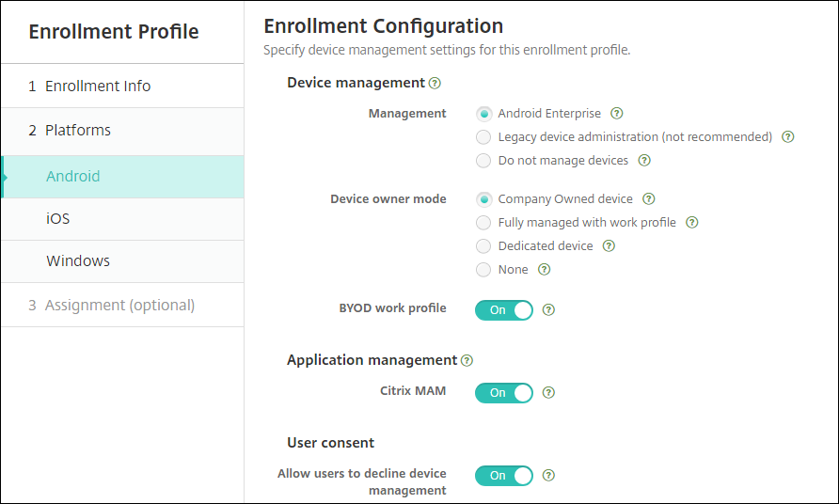This screenshot has width=839, height=504.
Task: Click help icon beside Citrix MAM toggle
Action: [549, 393]
